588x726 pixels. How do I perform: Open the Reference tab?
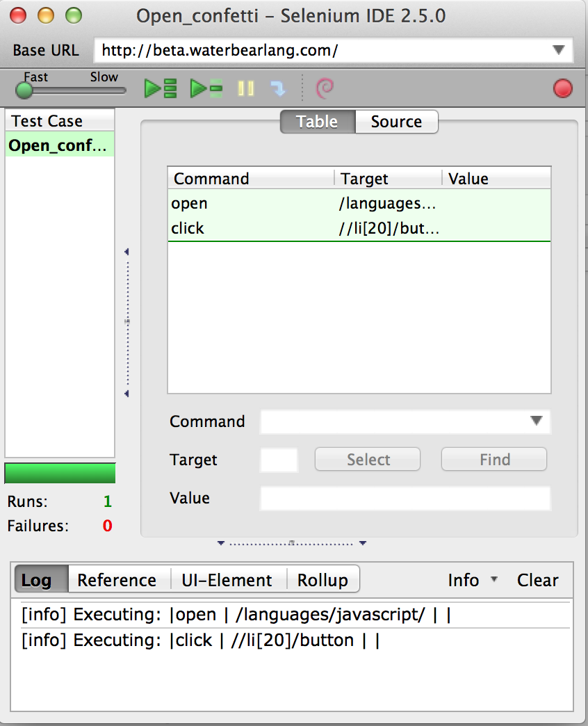tap(118, 579)
